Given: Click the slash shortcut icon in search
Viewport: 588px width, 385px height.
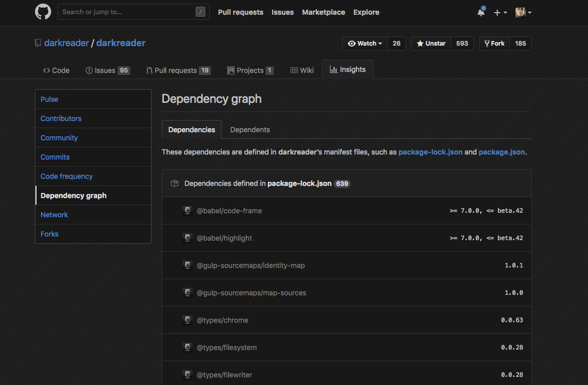Looking at the screenshot, I should click(201, 12).
